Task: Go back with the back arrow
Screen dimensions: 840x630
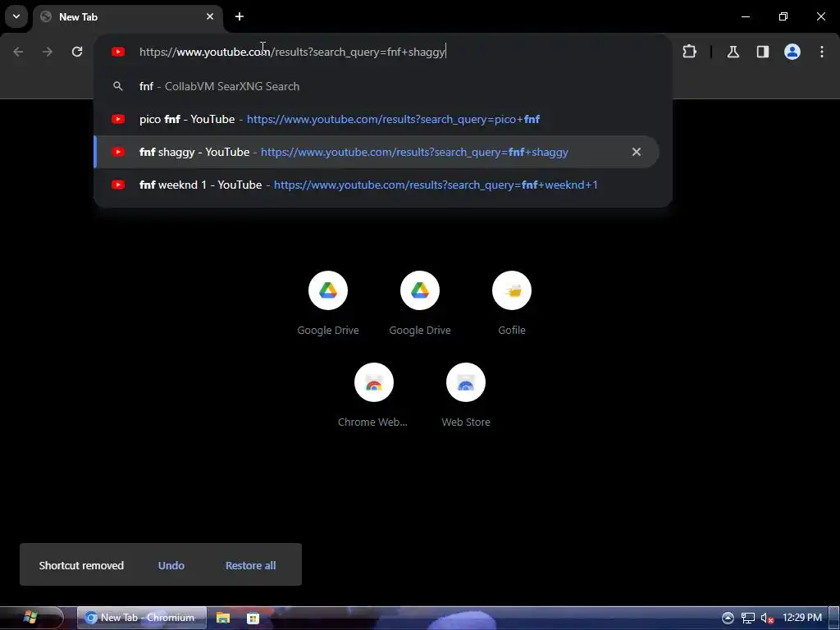Action: coord(18,52)
